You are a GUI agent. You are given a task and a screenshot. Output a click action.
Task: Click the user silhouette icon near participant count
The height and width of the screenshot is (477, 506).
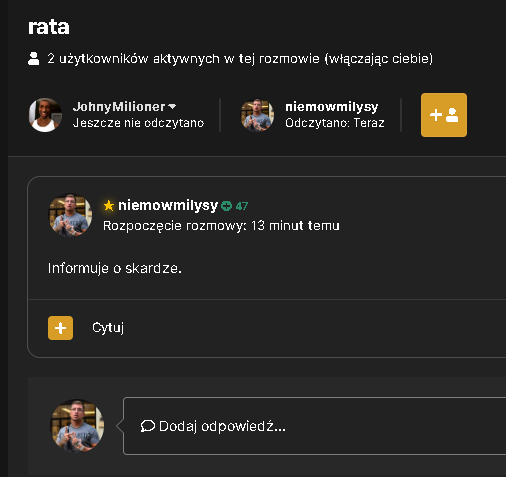pos(33,59)
